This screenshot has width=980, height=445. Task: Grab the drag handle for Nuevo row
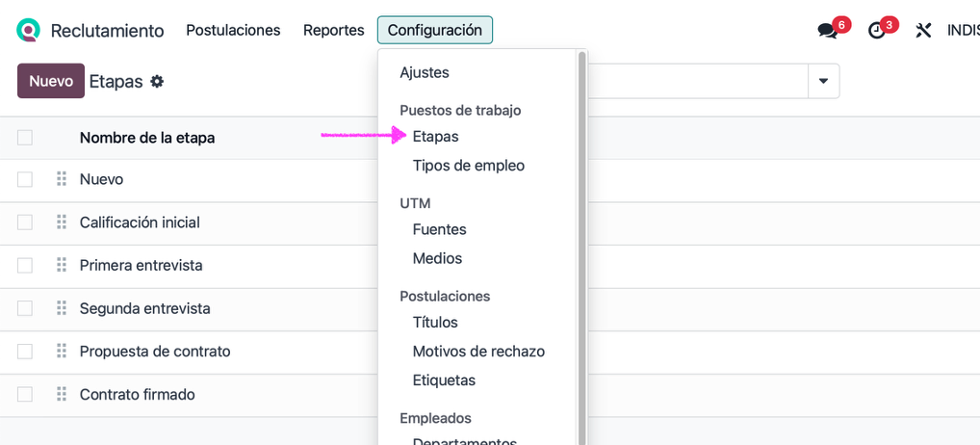click(62, 179)
